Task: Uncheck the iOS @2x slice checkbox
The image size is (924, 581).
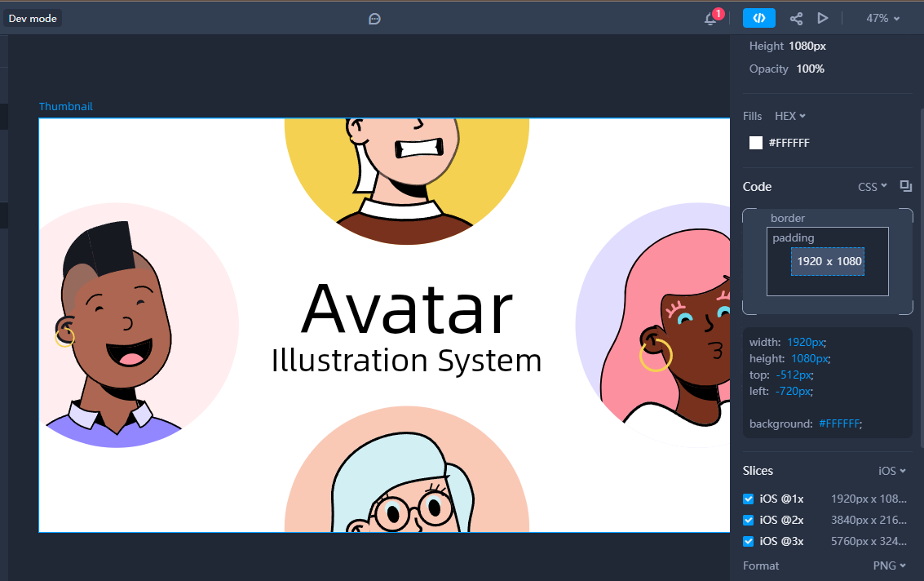Action: 749,520
